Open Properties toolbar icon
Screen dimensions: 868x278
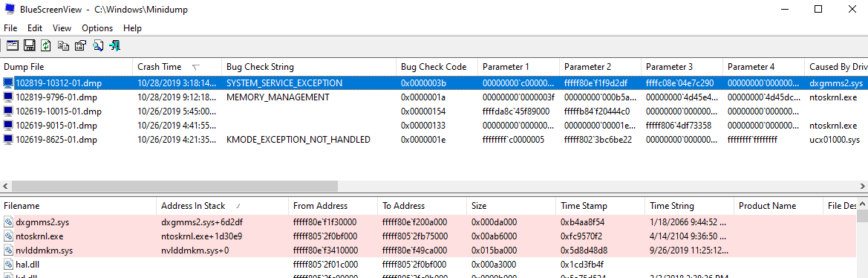[80, 45]
